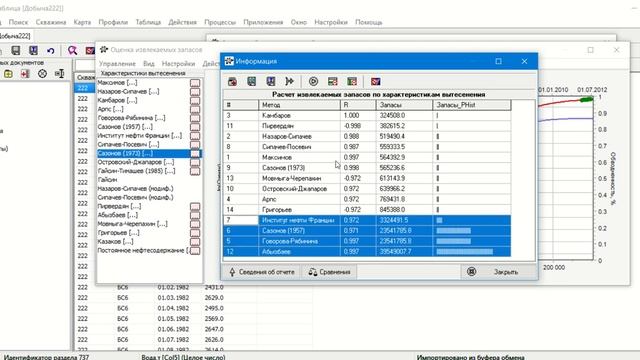Viewport: 640px width, 360px height.
Task: Open Управление menu in Оценка извлекаемых запасов window
Action: click(x=117, y=64)
